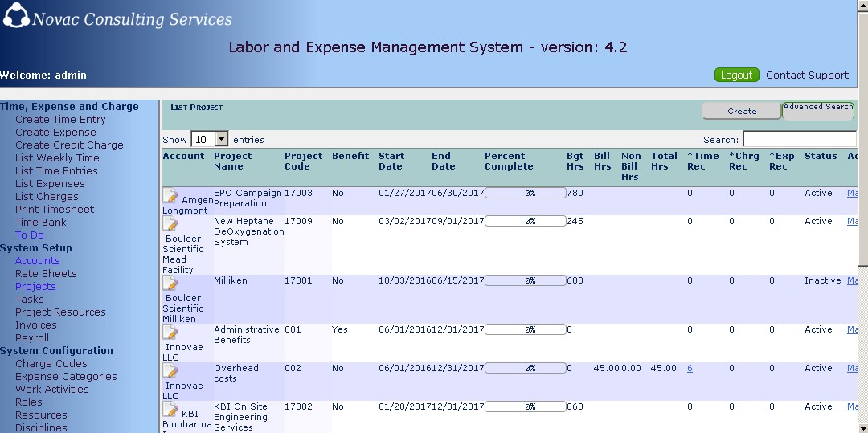Click edit icon for KBI Biopharma project
Viewport: 868px width, 433px height.
coord(170,410)
